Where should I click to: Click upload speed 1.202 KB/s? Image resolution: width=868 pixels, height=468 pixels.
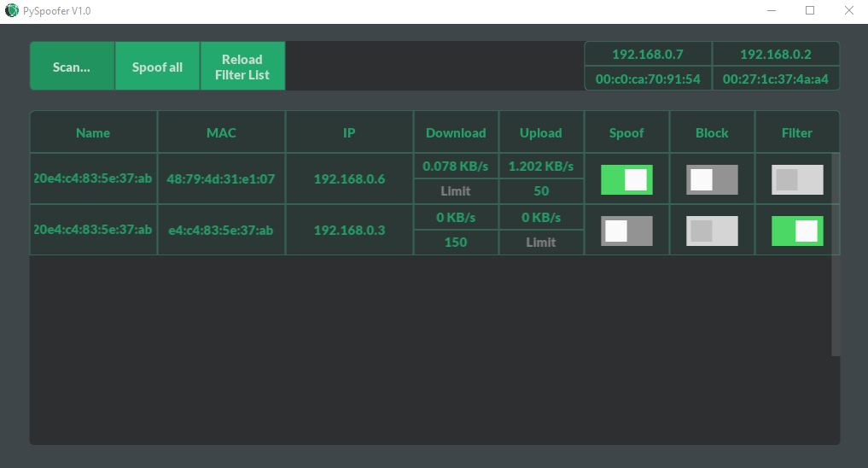click(x=541, y=167)
